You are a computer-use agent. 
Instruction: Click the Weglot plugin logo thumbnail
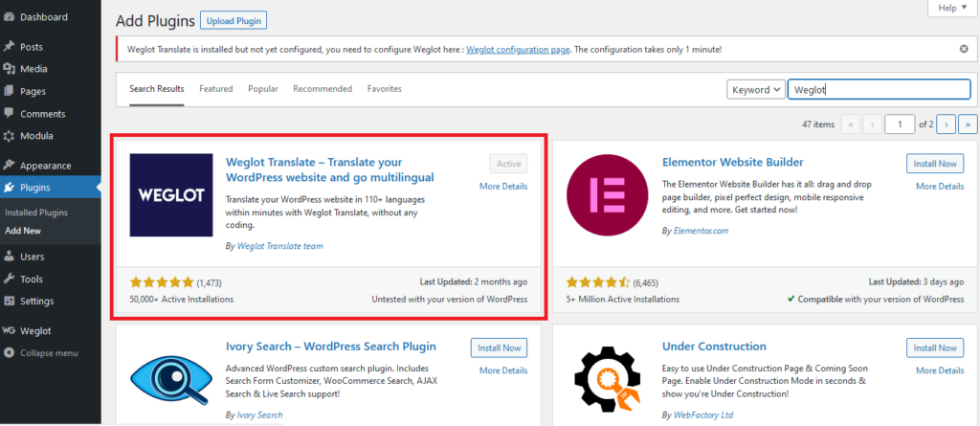tap(171, 194)
